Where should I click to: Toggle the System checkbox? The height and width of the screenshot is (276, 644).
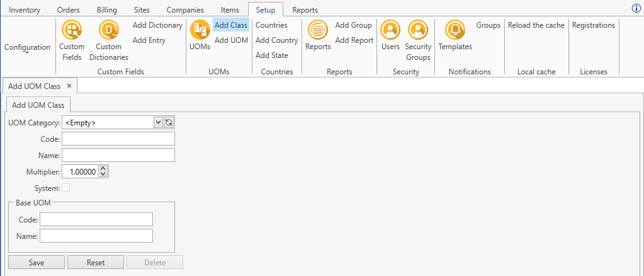[65, 188]
